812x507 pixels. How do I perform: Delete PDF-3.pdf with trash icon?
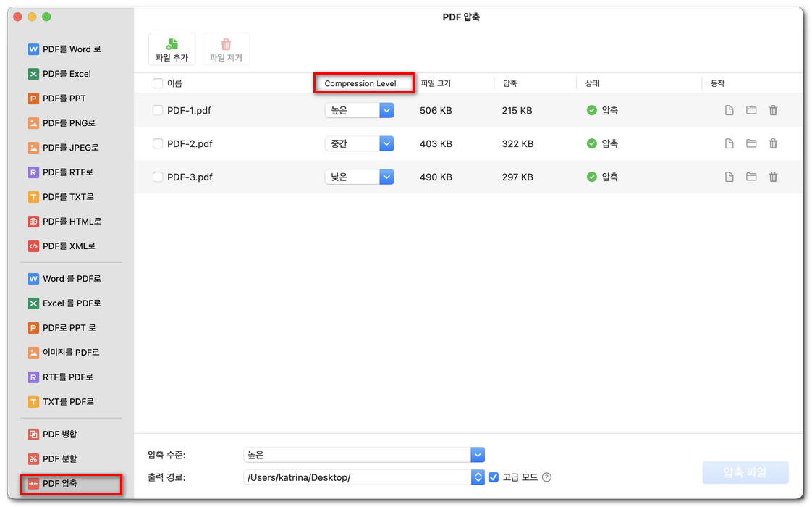coord(773,177)
